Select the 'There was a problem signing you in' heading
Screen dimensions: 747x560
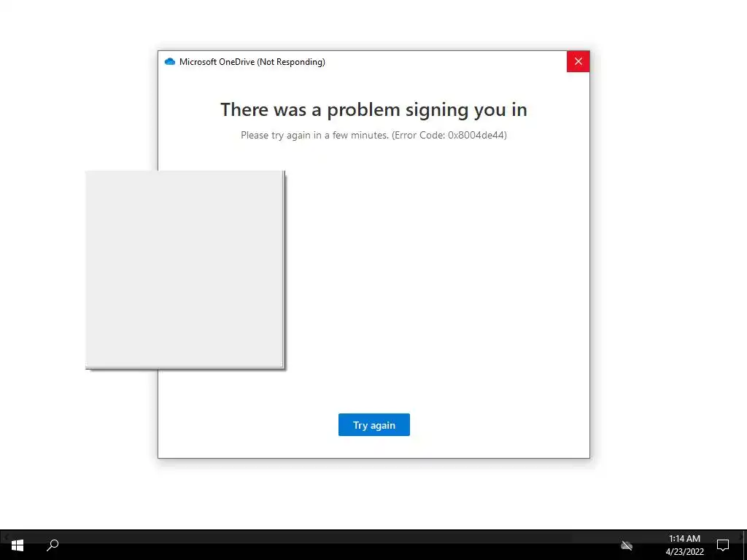coord(373,110)
